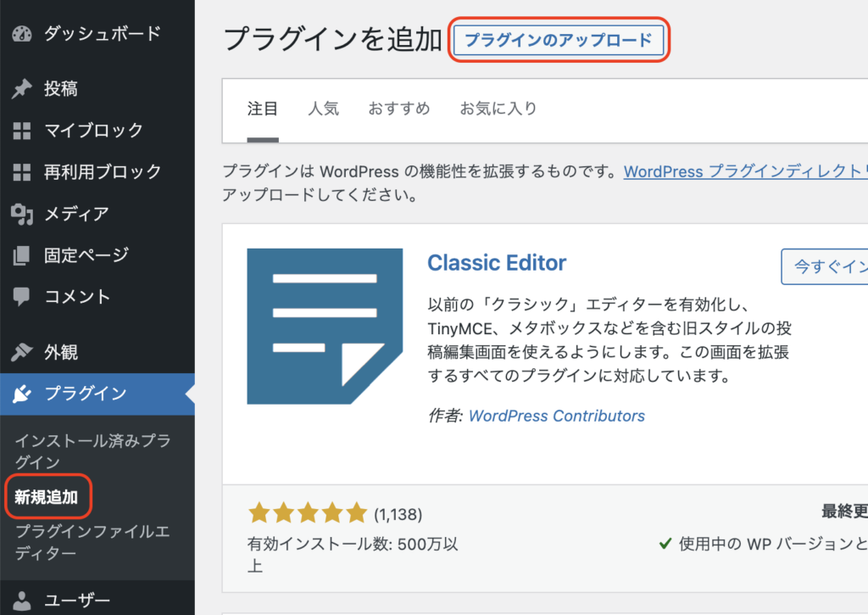Open プラグインファイルエディター submenu link
Screen dimensions: 868x615
(92, 542)
